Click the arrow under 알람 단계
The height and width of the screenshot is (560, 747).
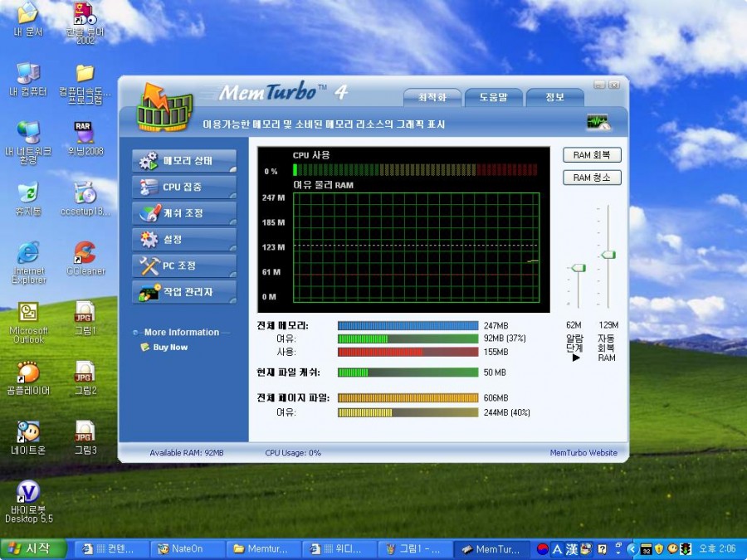tap(576, 358)
